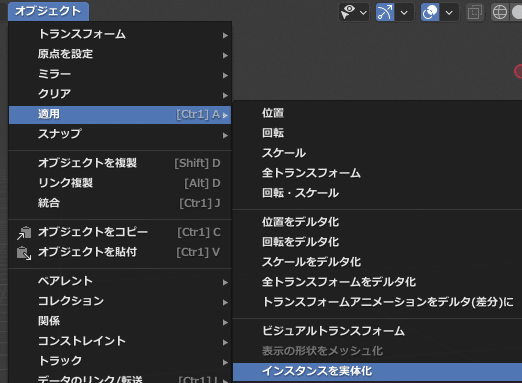Click インスタンスを実体化
Image resolution: width=522 pixels, height=383 pixels.
click(x=377, y=371)
